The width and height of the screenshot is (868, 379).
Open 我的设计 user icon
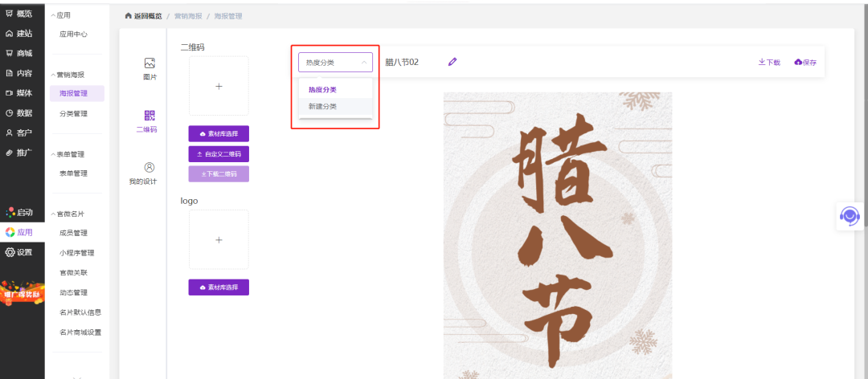149,168
